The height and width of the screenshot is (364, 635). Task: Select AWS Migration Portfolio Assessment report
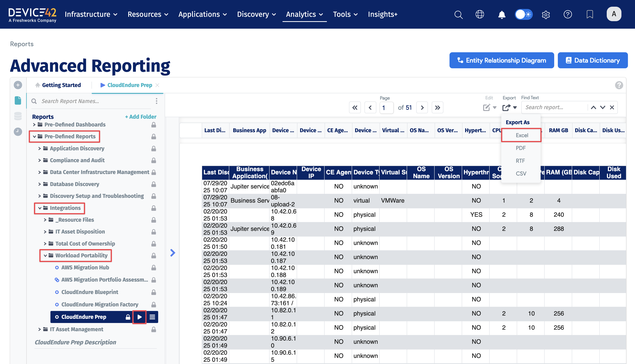click(x=104, y=280)
